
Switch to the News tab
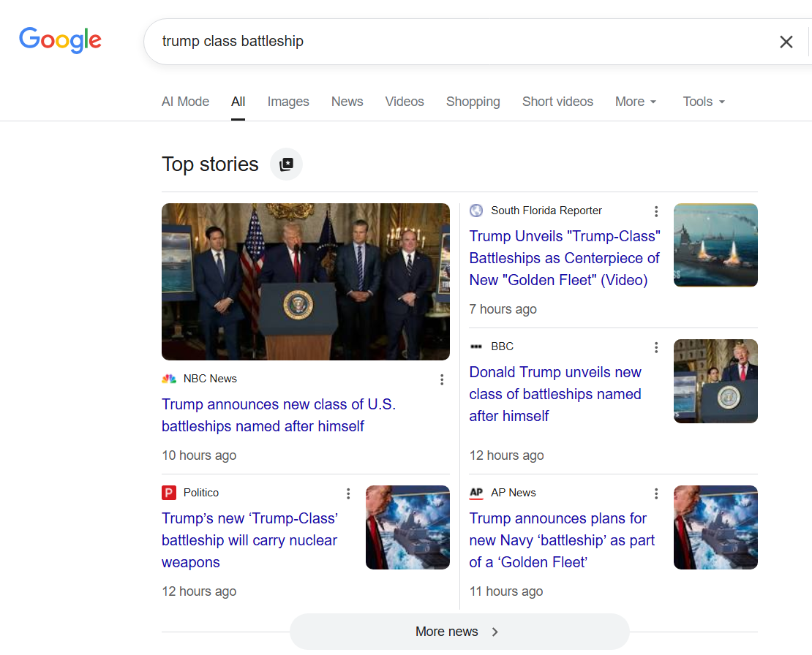coord(347,102)
